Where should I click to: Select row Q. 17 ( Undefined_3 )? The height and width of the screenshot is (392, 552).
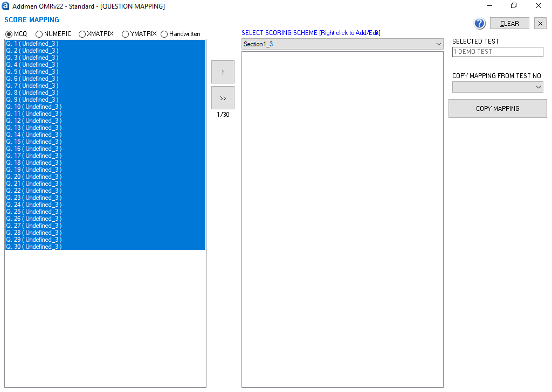(105, 156)
